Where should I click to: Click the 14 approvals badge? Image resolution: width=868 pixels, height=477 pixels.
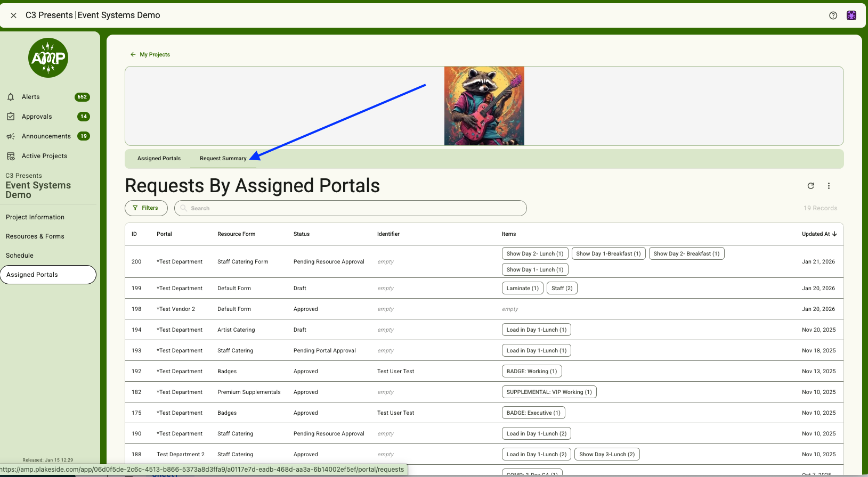tap(84, 117)
